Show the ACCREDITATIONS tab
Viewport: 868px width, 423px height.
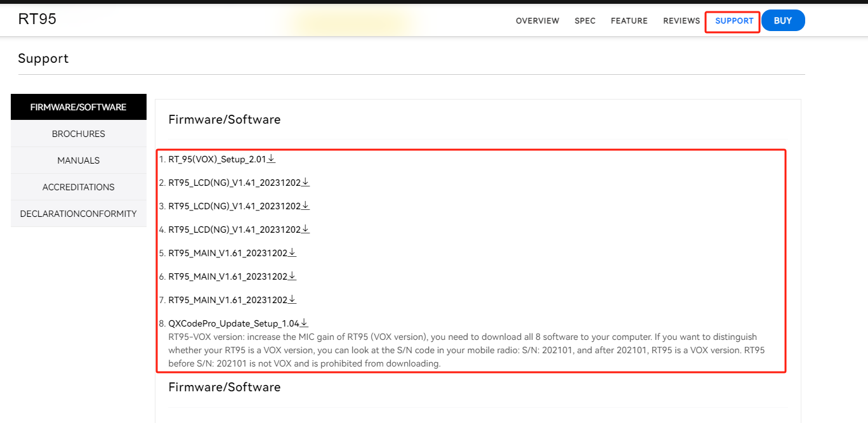79,187
